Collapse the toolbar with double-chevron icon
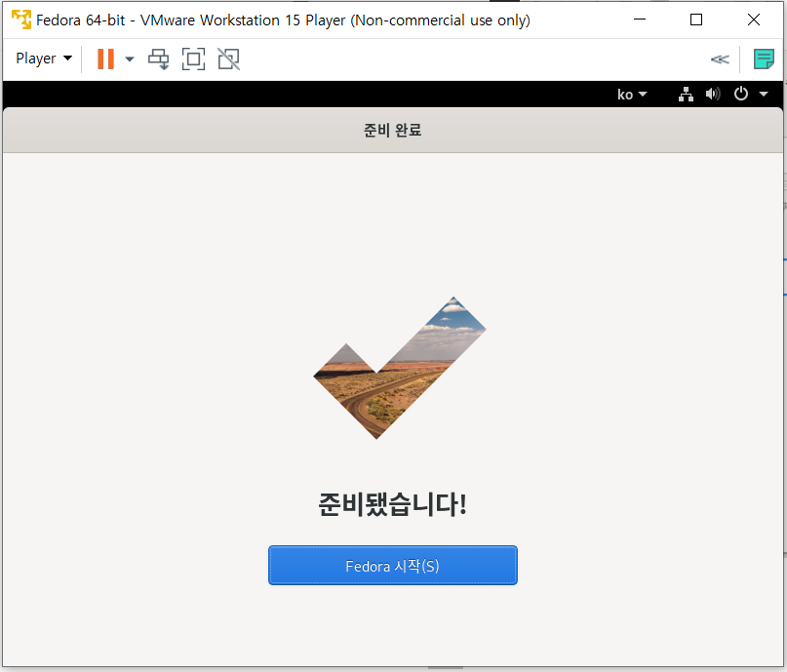 tap(720, 59)
